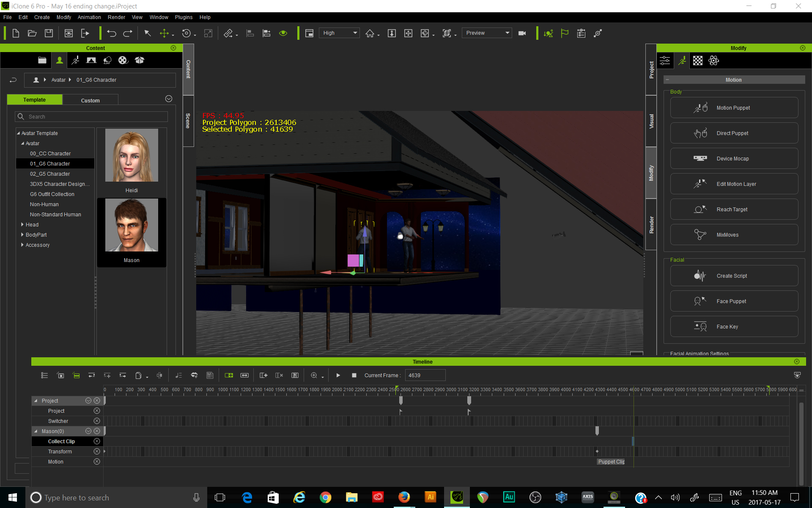
Task: Click the camera record icon beside Preview
Action: pyautogui.click(x=522, y=33)
